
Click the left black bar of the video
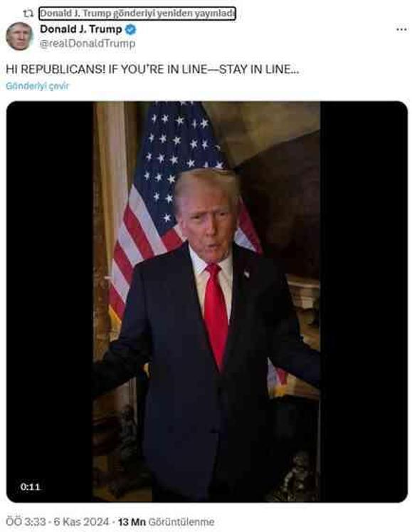(50, 302)
